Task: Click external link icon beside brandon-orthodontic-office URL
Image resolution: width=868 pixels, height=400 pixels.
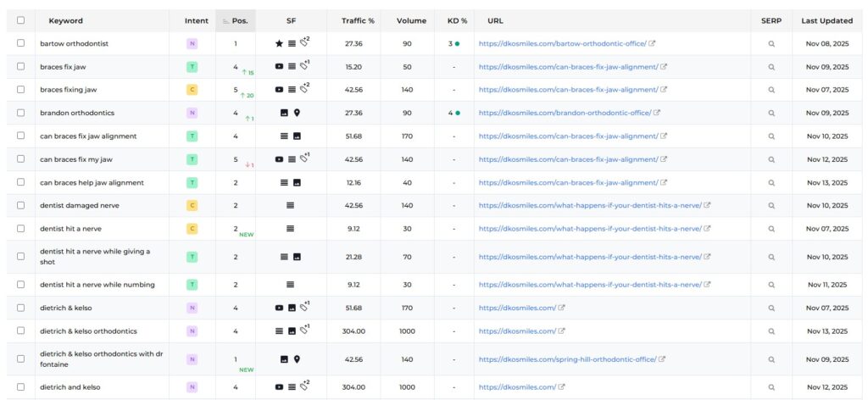Action: (657, 113)
